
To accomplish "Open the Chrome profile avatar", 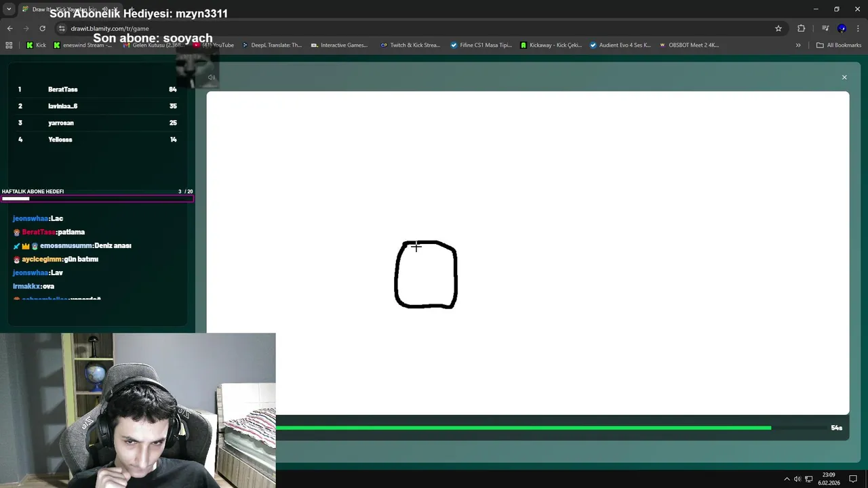I will (842, 28).
